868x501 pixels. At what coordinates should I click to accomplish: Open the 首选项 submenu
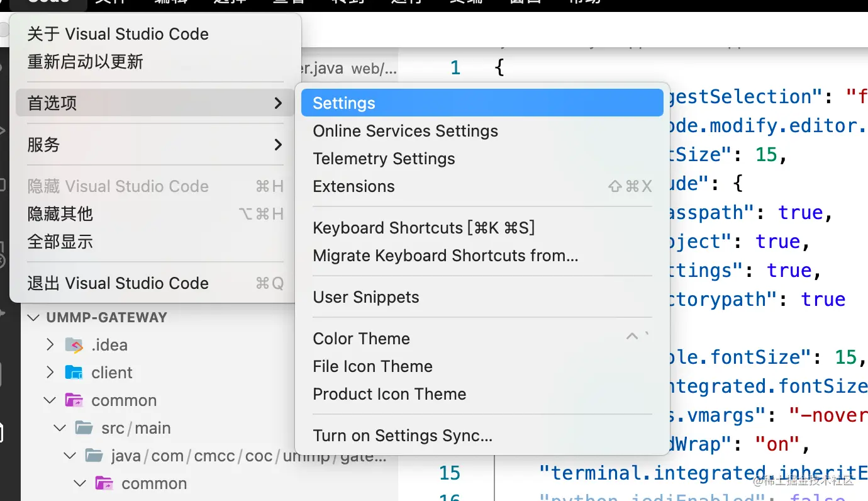pyautogui.click(x=155, y=103)
